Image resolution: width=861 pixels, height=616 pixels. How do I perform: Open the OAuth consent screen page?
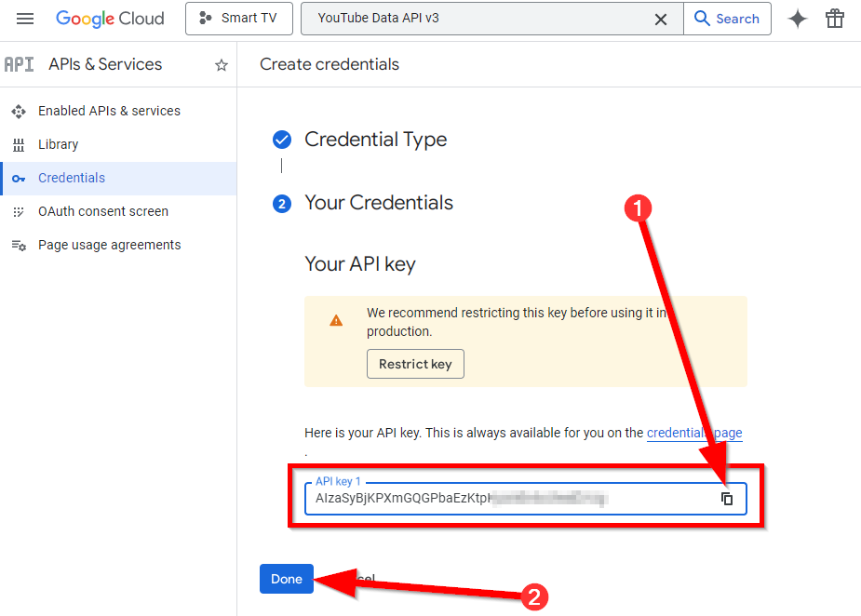103,211
